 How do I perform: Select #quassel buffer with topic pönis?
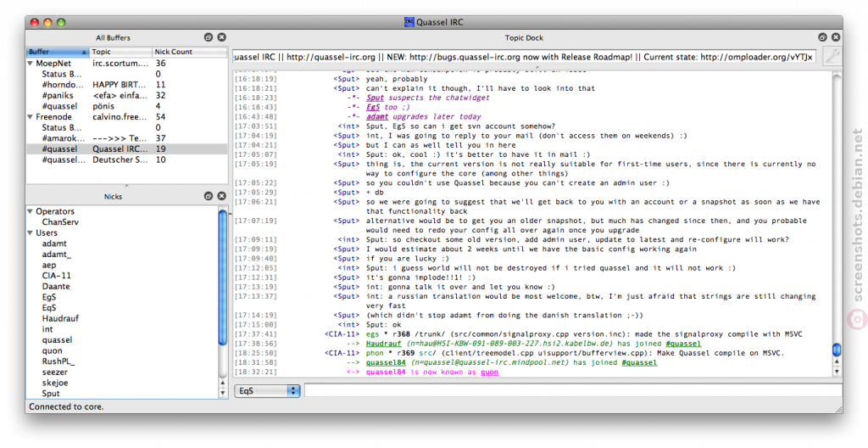(x=127, y=106)
